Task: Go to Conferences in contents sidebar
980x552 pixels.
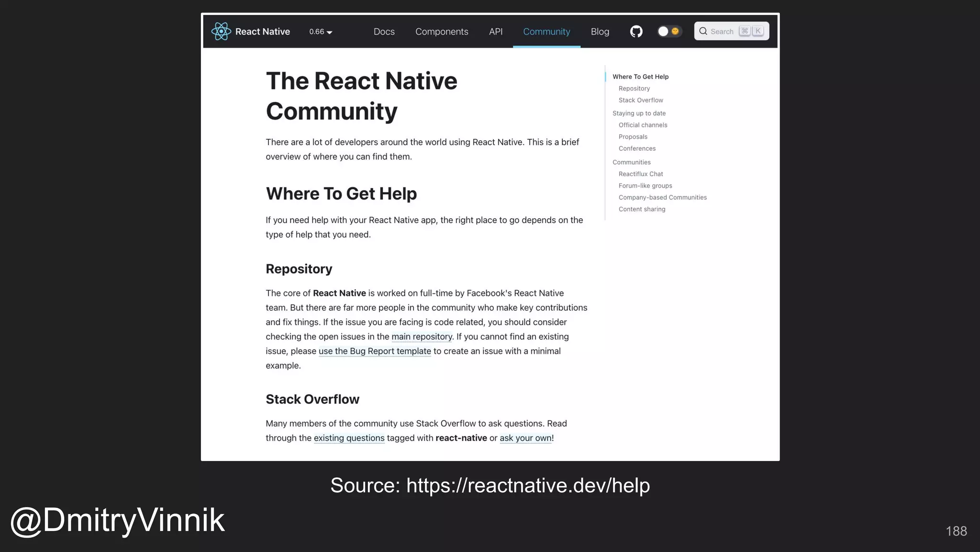Action: point(637,148)
